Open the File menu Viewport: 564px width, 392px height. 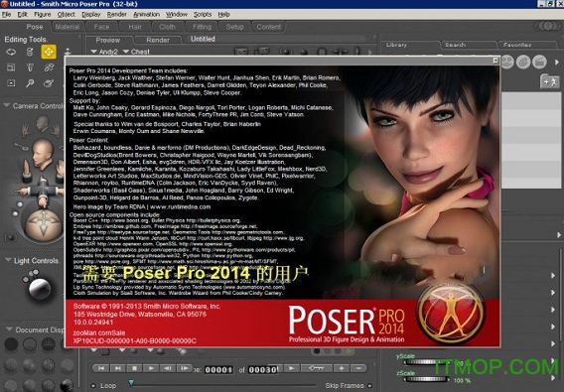pos(6,14)
